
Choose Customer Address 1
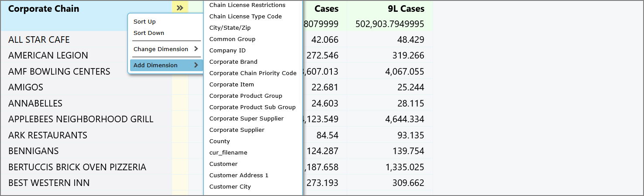click(x=239, y=175)
